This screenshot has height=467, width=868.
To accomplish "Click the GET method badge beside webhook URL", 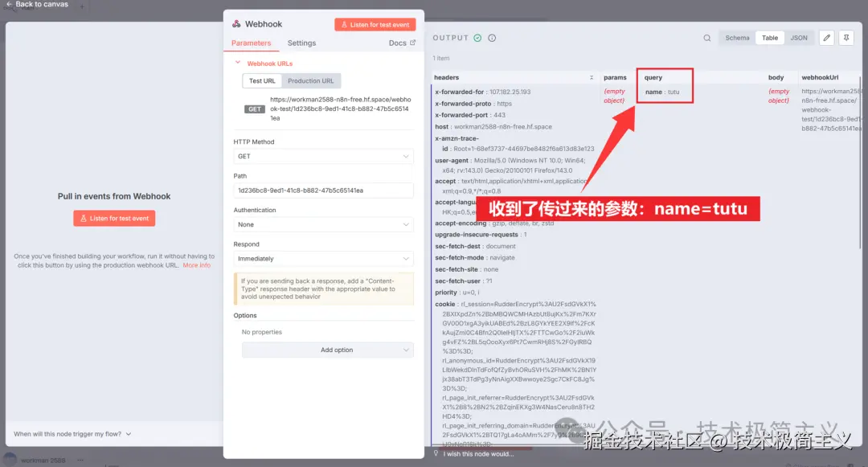I will [x=254, y=109].
